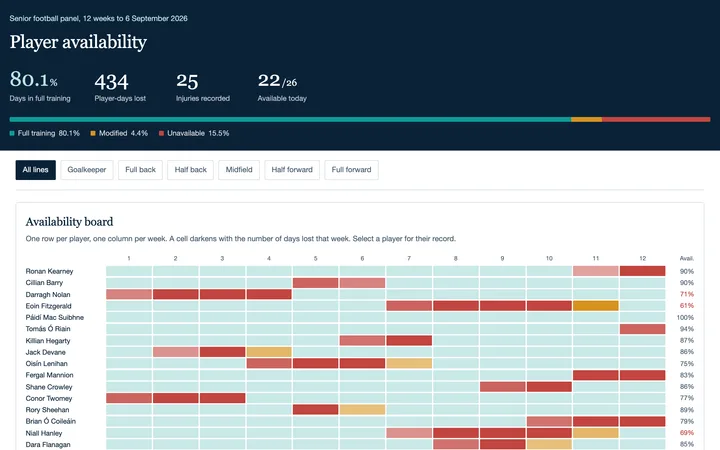Open Niall Hanley's record

coord(44,433)
